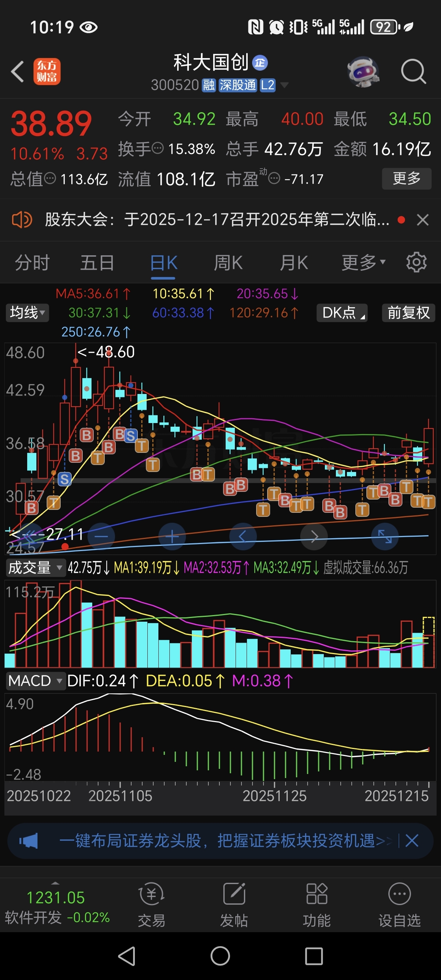Open the robot assistant avatar
Viewport: 441px width, 980px height.
(x=363, y=71)
